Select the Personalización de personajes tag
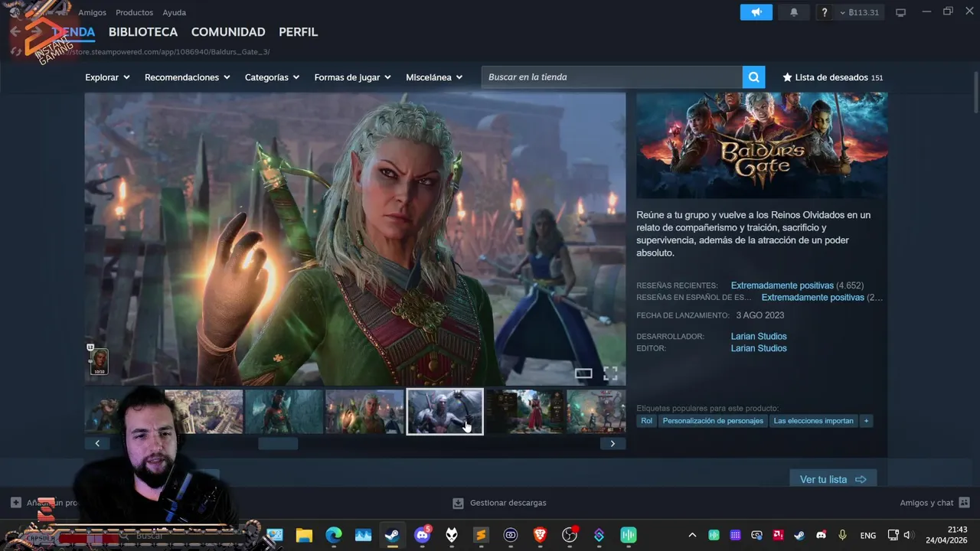Image resolution: width=980 pixels, height=551 pixels. (x=713, y=421)
